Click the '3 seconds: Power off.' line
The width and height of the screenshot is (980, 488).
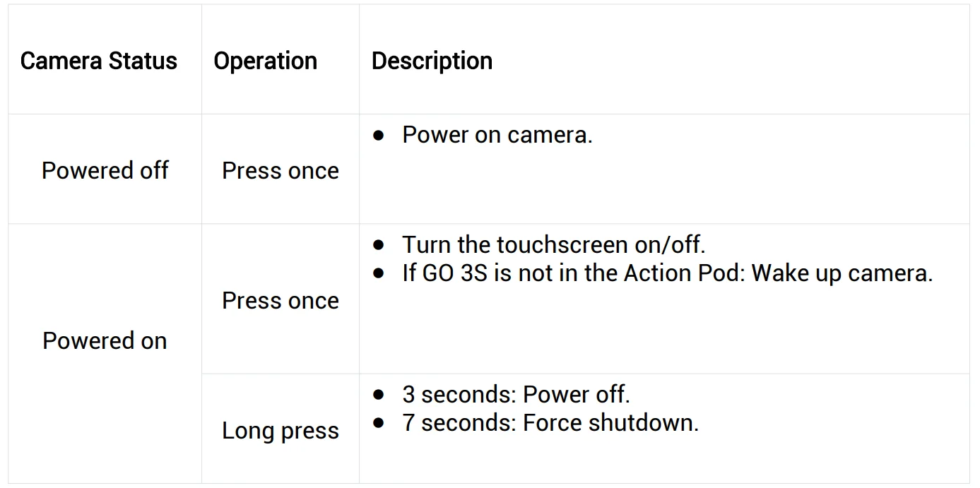tap(516, 394)
